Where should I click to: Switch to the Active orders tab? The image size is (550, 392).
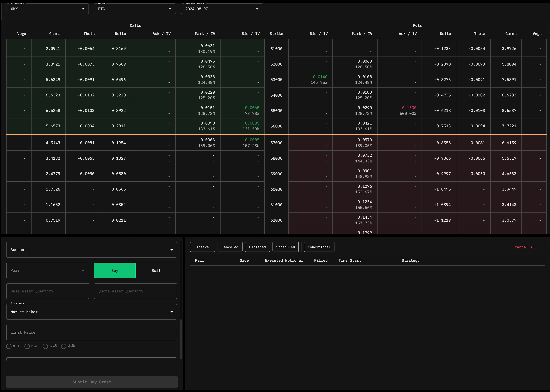coord(202,247)
